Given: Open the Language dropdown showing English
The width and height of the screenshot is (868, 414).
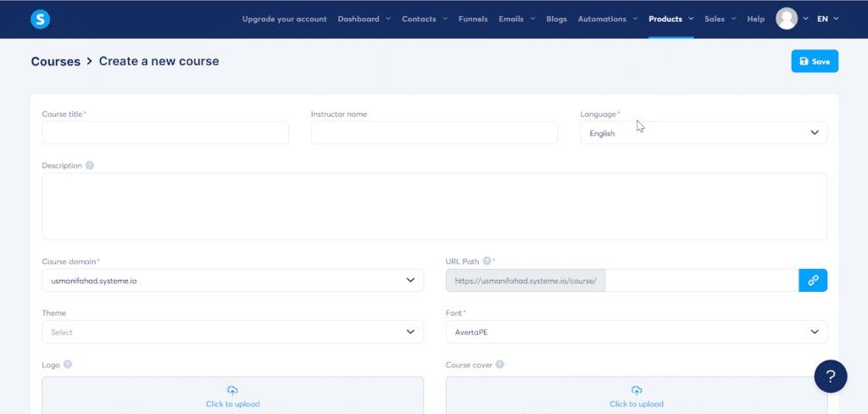Looking at the screenshot, I should point(704,133).
